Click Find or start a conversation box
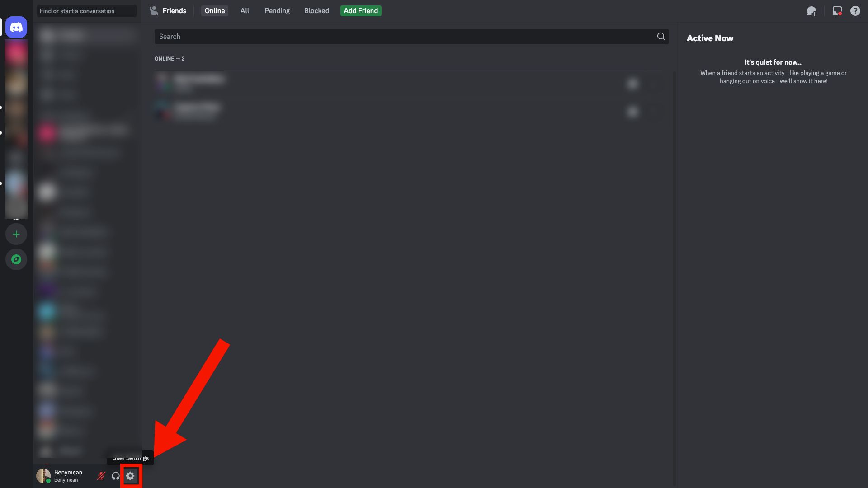Viewport: 868px width, 488px height. coord(87,11)
